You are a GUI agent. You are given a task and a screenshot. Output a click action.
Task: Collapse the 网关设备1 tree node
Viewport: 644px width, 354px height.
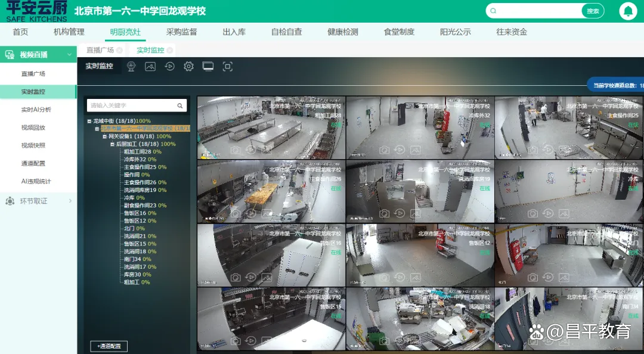tap(104, 136)
